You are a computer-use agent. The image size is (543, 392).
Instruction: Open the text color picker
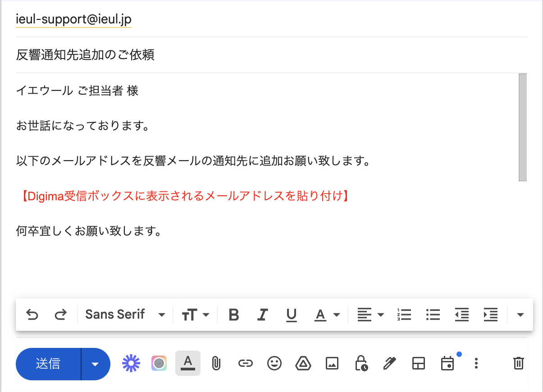tap(327, 314)
